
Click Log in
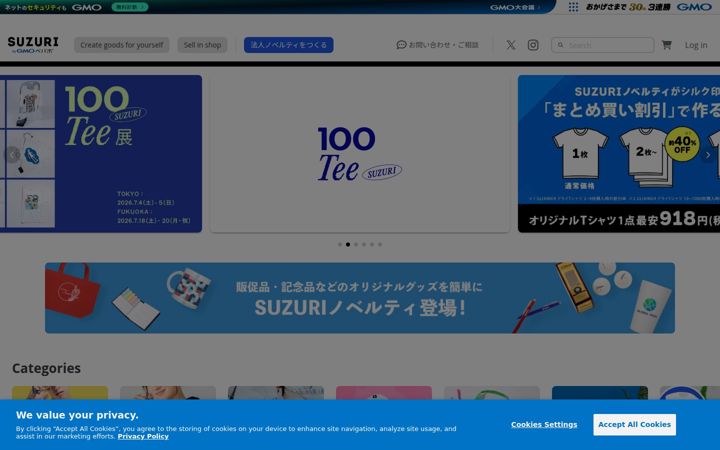(696, 45)
